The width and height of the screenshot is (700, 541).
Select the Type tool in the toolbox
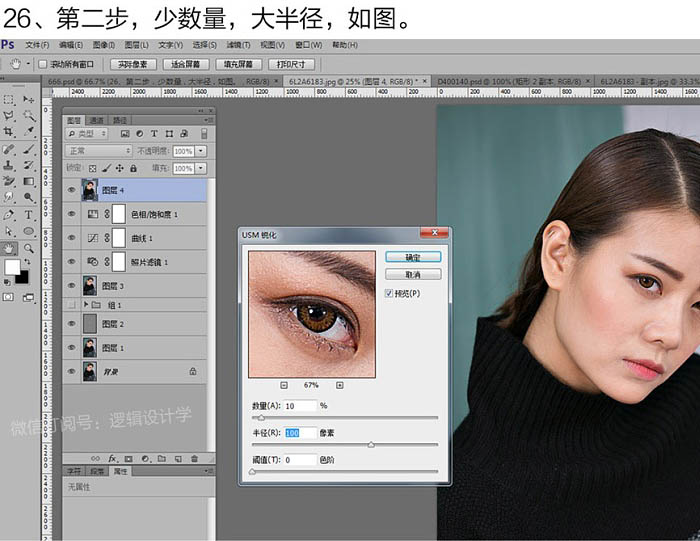pyautogui.click(x=28, y=214)
